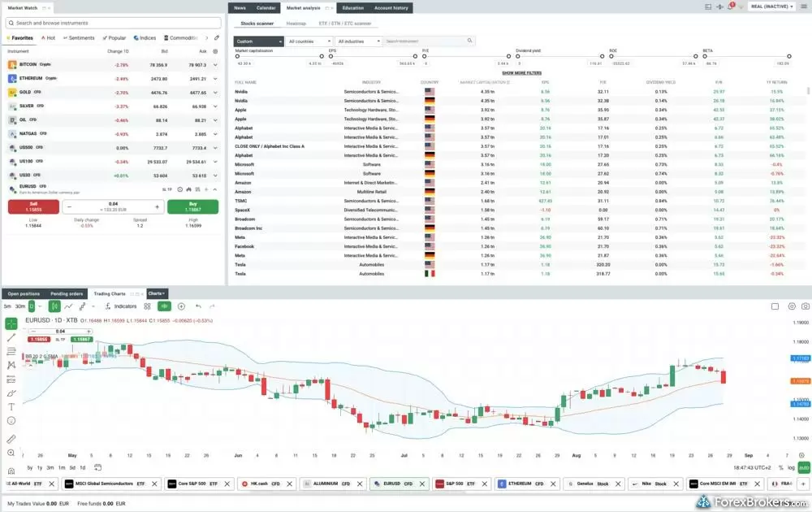Click the Market capitalization slider left handle
Image resolution: width=812 pixels, height=512 pixels.
coord(237,56)
